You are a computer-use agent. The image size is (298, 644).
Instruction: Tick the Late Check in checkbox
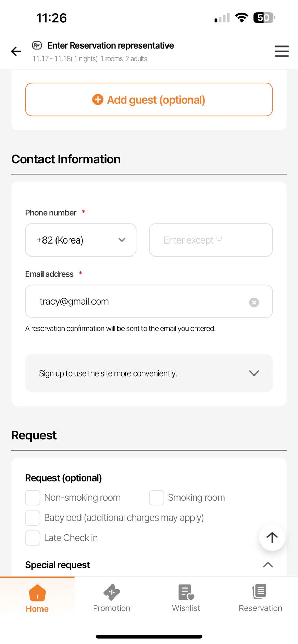33,538
